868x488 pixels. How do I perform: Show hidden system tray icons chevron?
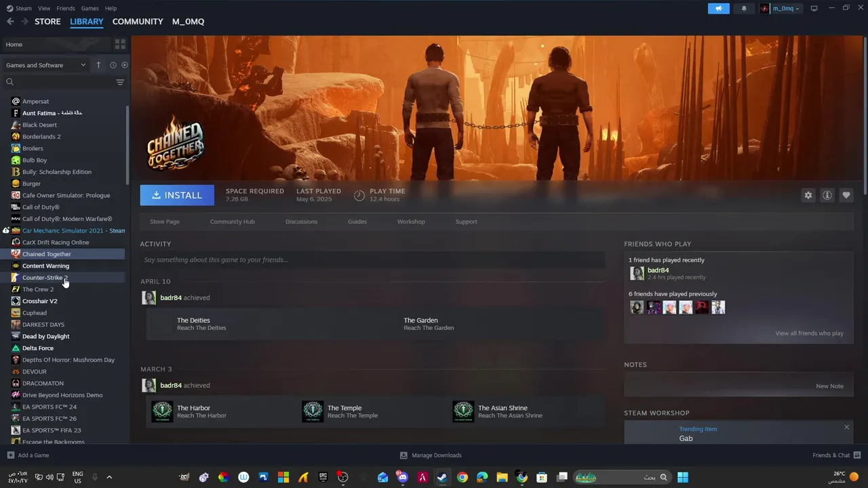click(109, 477)
